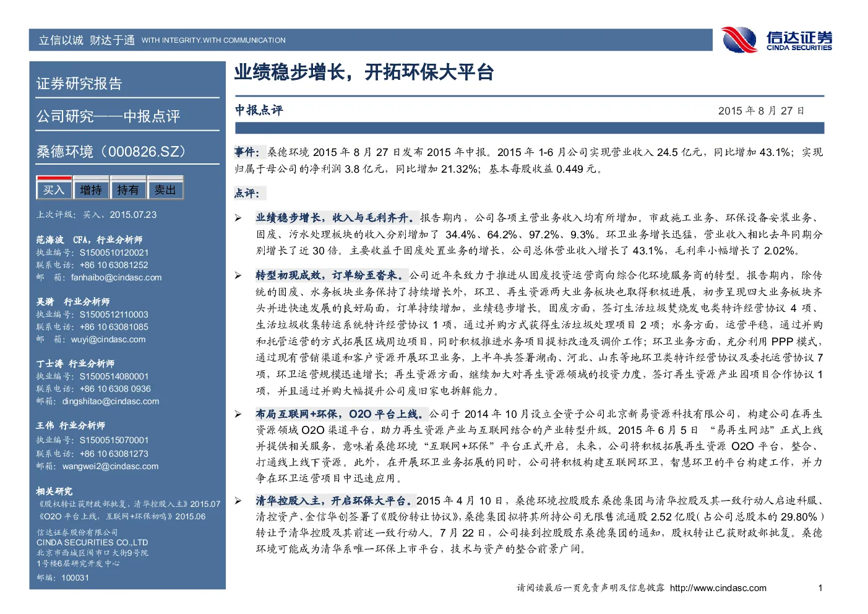Image resolution: width=868 pixels, height=614 pixels.
Task: Click phone number +86 10 63081085
Action: click(114, 327)
